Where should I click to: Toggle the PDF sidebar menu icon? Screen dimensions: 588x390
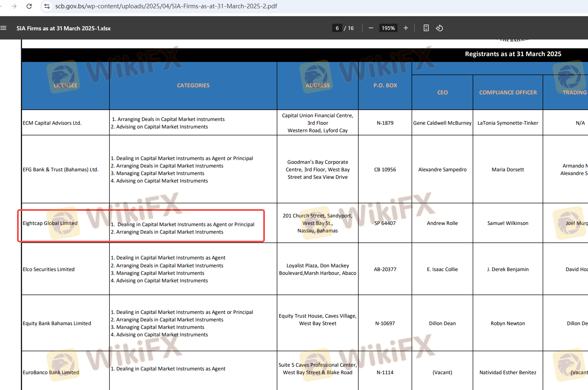pos(4,28)
